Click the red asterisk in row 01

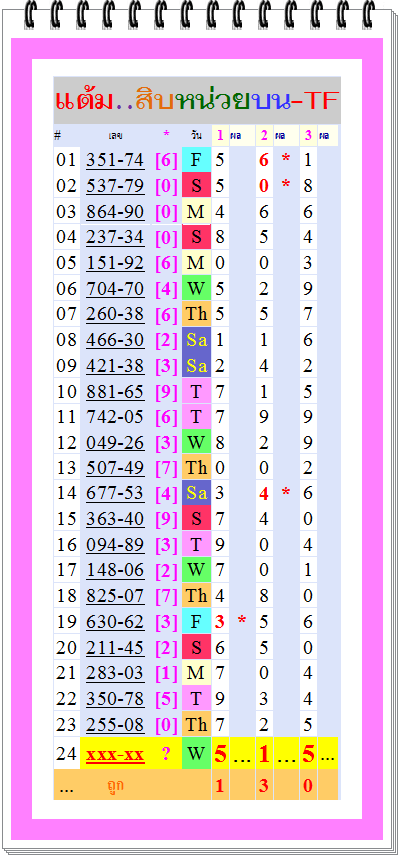click(286, 160)
